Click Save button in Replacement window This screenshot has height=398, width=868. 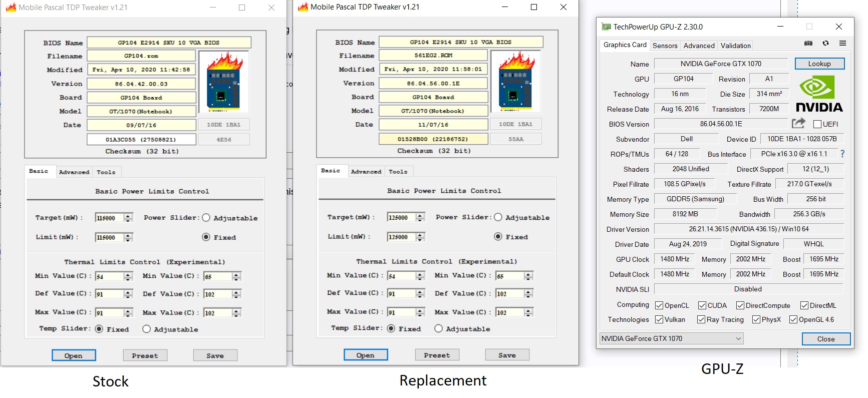(507, 355)
